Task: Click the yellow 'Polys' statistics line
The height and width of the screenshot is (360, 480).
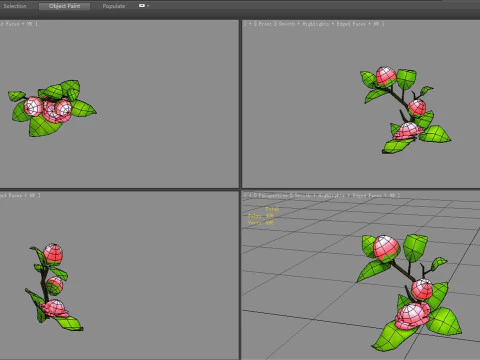Action: (261, 216)
